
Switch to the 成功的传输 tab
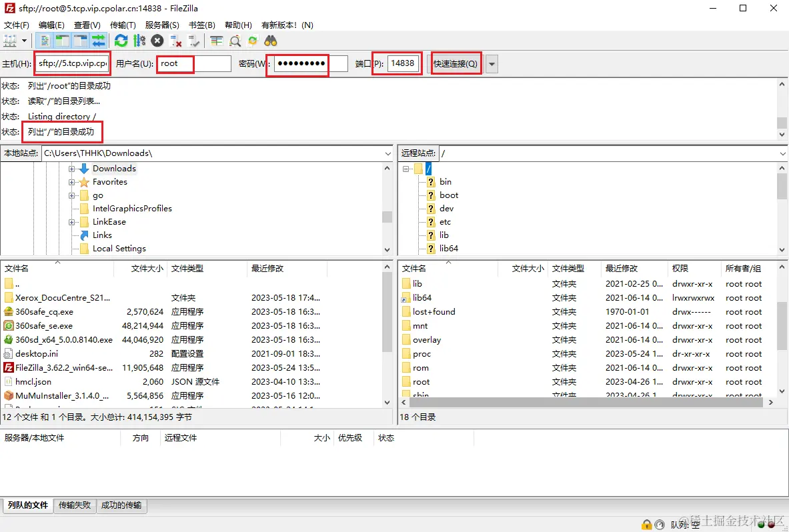pyautogui.click(x=121, y=505)
